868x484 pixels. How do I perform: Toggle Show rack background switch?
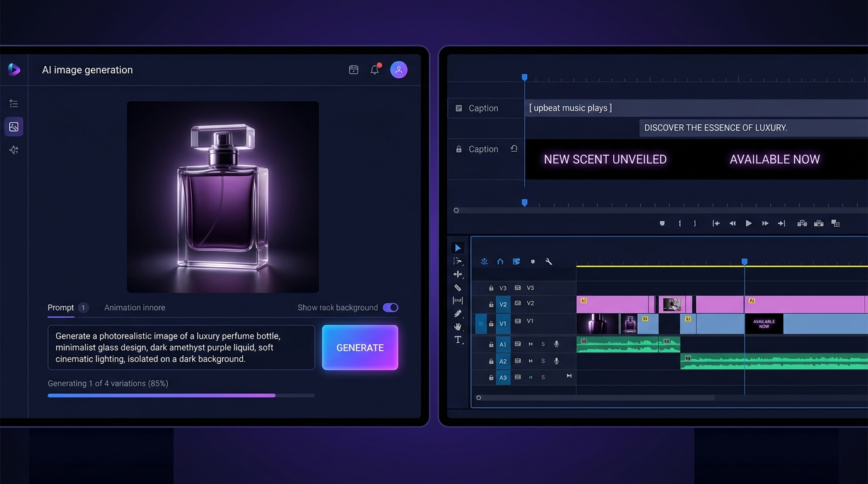390,307
